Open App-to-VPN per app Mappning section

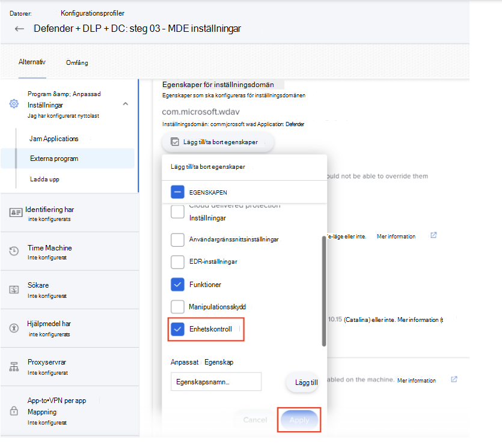coord(70,411)
